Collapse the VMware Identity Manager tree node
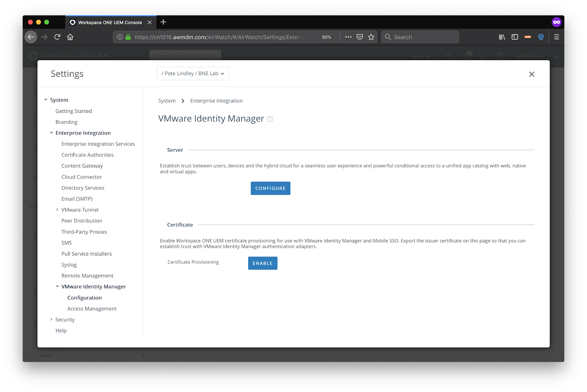 pos(57,286)
